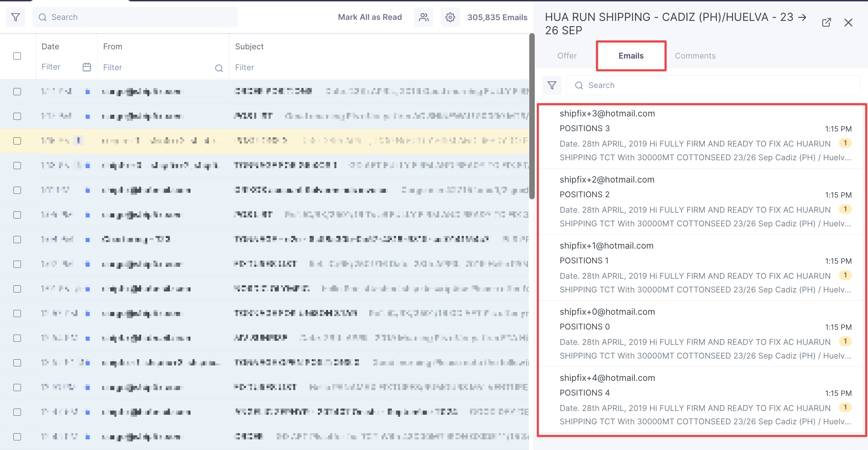Viewport: 868px width, 450px height.
Task: Switch to the Offer tab
Action: click(x=567, y=56)
